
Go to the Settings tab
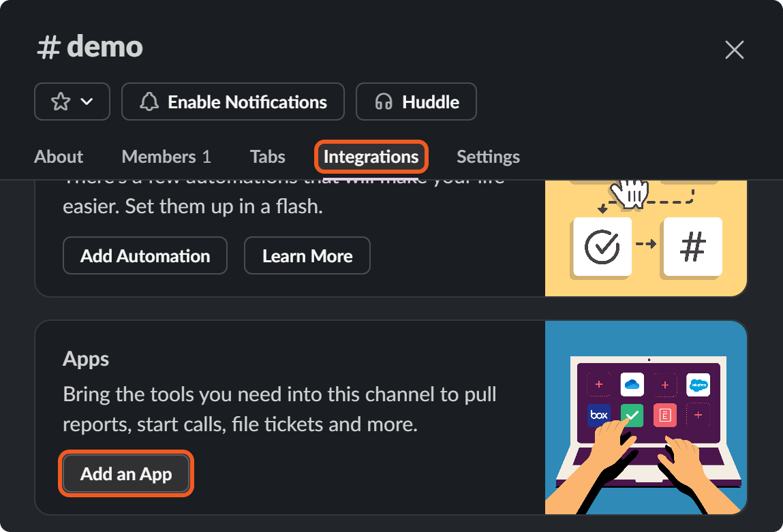pos(488,157)
